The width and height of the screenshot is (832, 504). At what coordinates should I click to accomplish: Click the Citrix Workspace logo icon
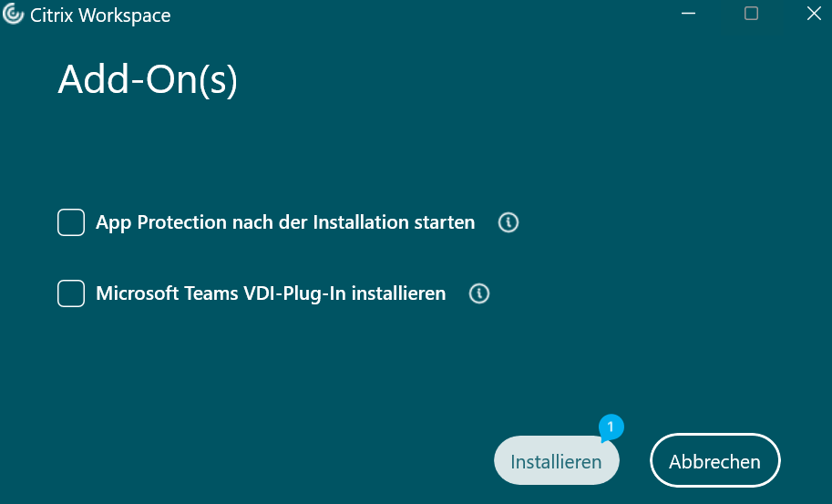click(x=14, y=15)
